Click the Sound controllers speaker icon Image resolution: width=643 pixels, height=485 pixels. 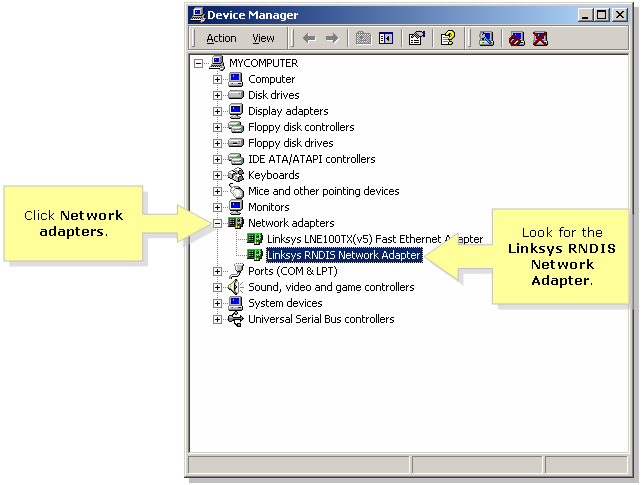tap(236, 287)
